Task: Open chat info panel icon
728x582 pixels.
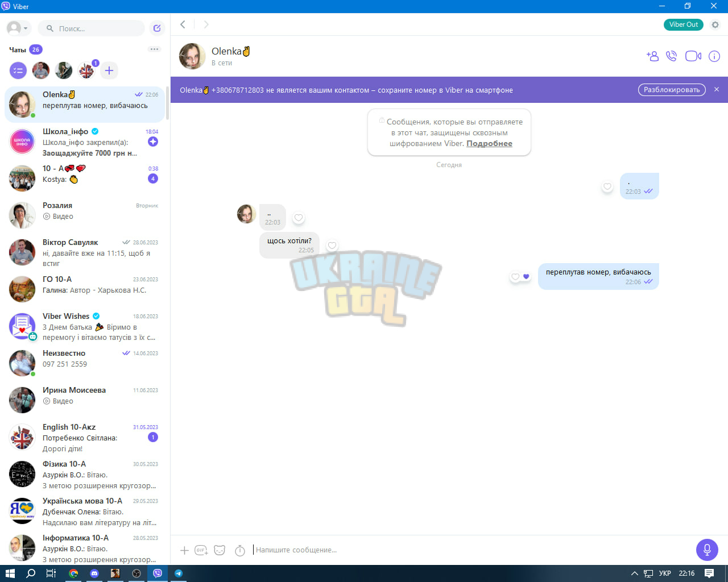Action: pyautogui.click(x=714, y=56)
